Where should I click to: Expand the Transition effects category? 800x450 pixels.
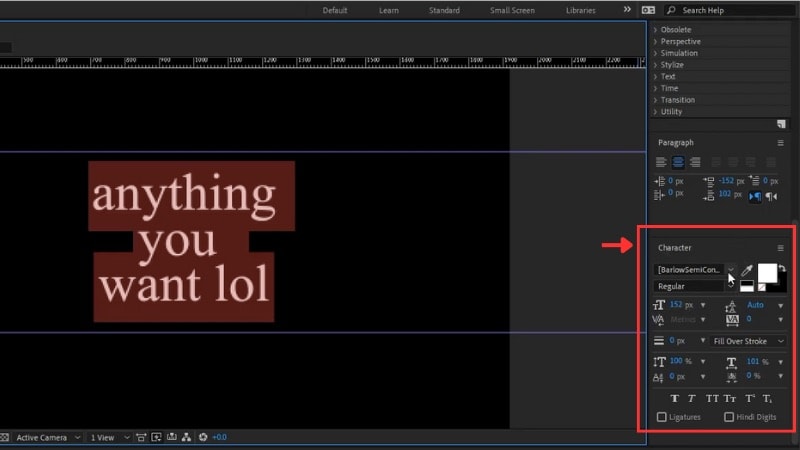655,100
